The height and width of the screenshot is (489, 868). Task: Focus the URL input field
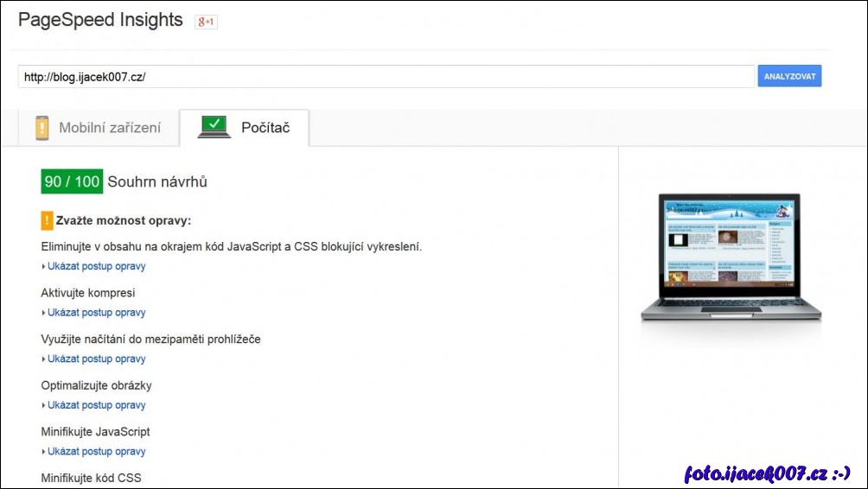coord(386,76)
